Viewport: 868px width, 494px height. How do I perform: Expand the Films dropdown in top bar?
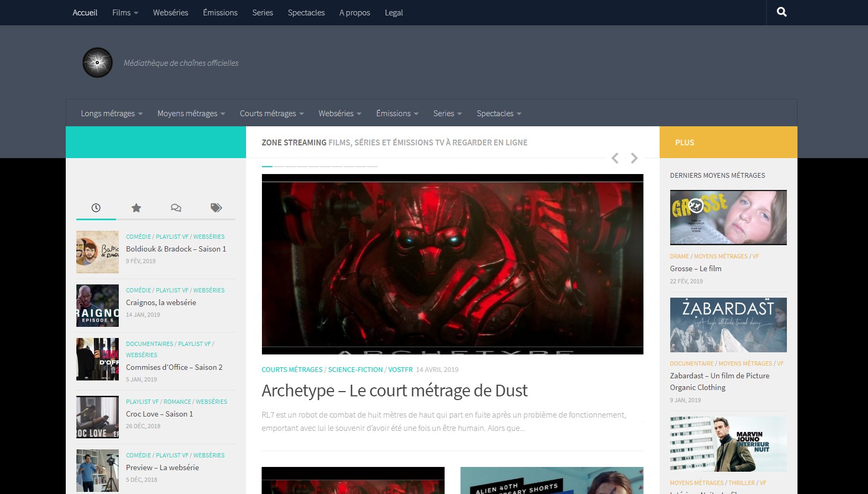[x=125, y=13]
